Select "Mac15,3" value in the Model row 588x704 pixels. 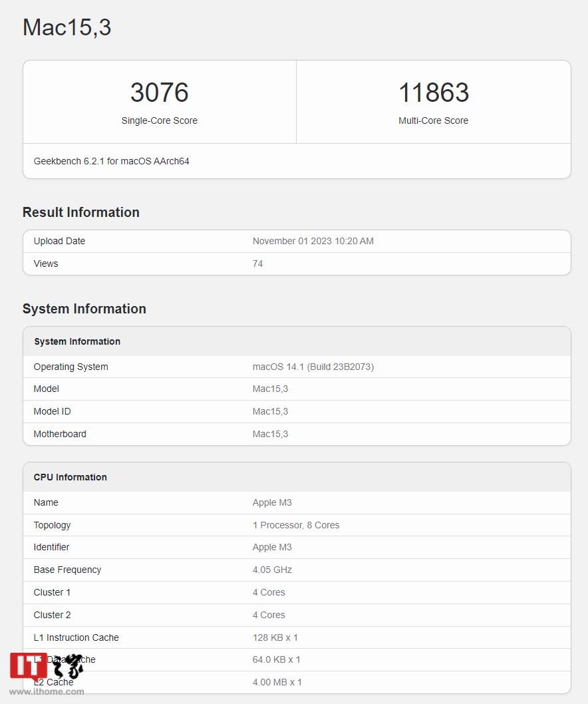tap(270, 389)
